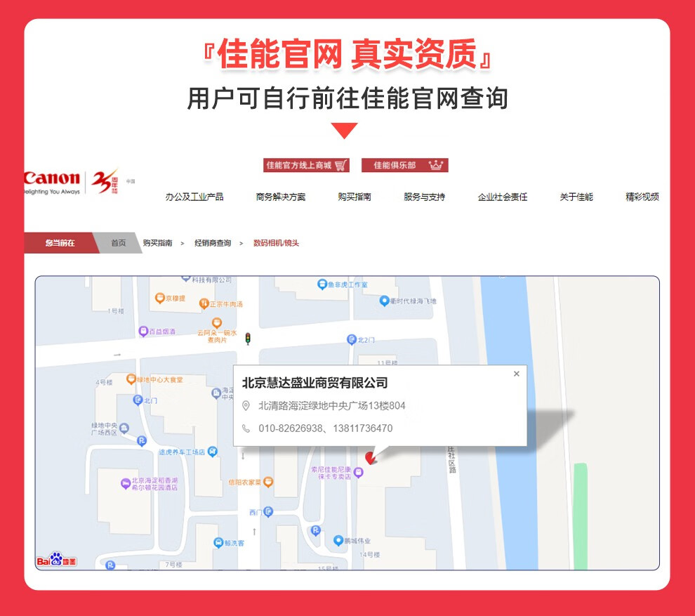Click the 云阿朵一碗水煮肉片 marker
Image resolution: width=695 pixels, height=616 pixels.
click(217, 323)
